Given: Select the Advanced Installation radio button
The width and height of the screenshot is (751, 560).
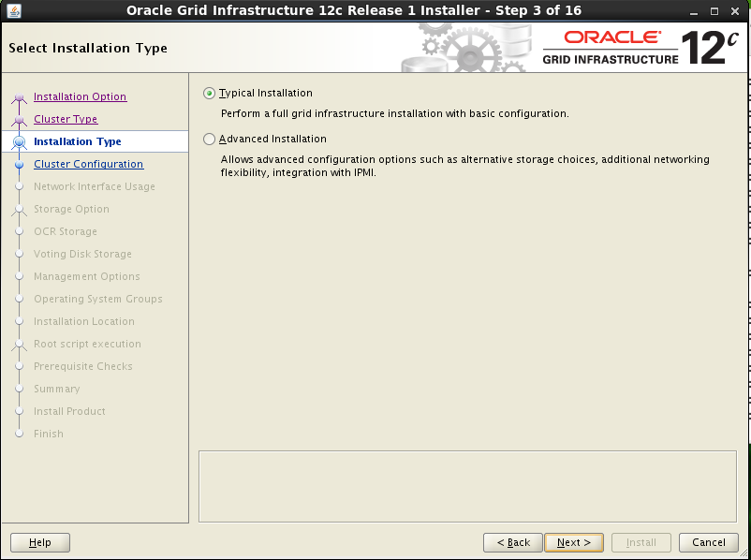Looking at the screenshot, I should 209,139.
